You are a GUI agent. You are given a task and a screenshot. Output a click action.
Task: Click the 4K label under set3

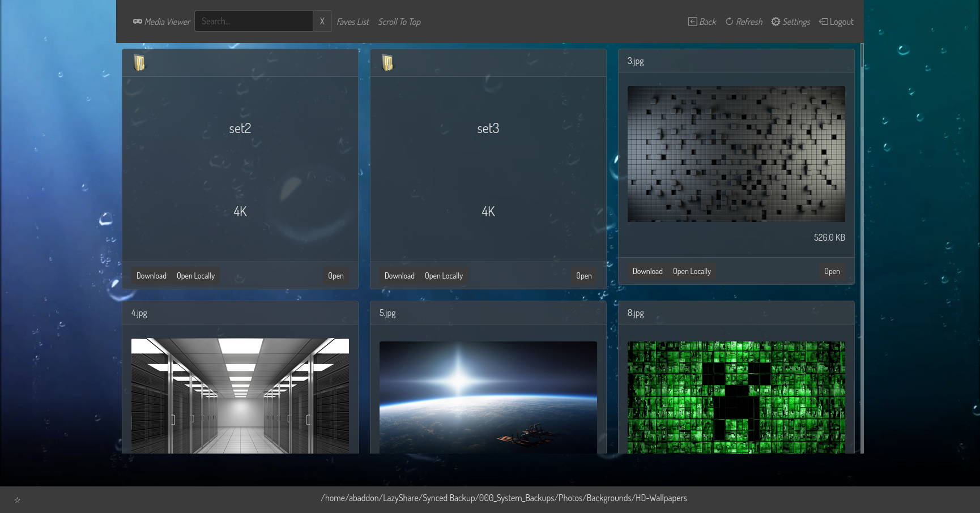pyautogui.click(x=488, y=212)
